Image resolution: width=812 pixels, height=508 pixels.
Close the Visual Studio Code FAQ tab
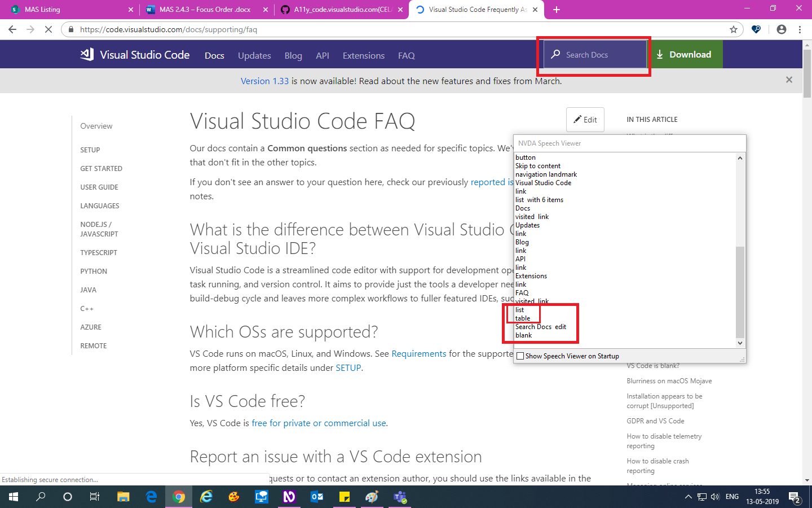tap(535, 10)
